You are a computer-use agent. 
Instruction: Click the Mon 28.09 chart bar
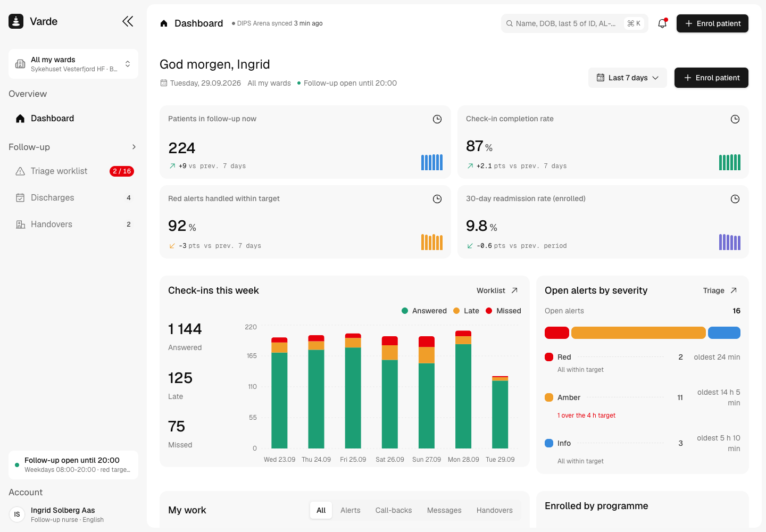[463, 389]
